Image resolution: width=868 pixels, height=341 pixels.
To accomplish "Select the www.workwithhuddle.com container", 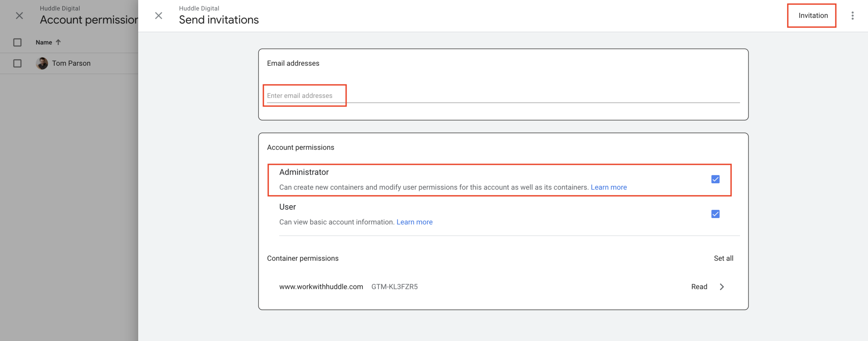I will pyautogui.click(x=321, y=287).
